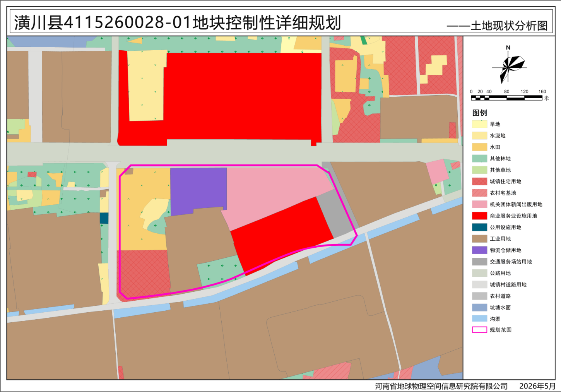The width and height of the screenshot is (561, 392).
Task: Click the 其他林地 green legend swatch
Action: 479,158
